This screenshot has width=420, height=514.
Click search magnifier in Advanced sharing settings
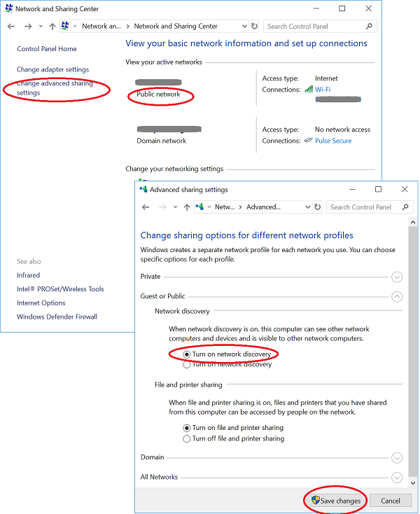pos(405,207)
